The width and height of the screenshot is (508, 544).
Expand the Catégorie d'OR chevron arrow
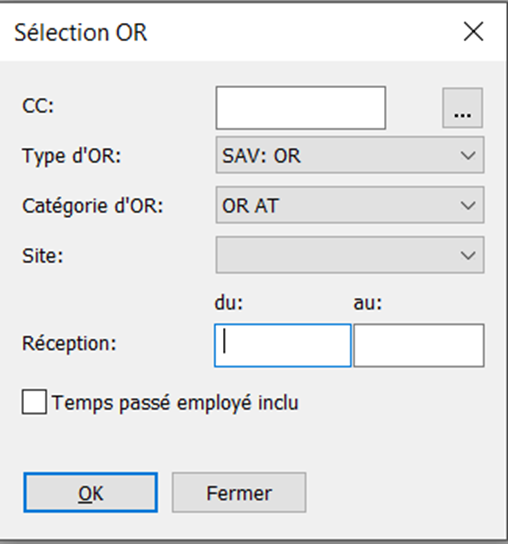pyautogui.click(x=468, y=205)
